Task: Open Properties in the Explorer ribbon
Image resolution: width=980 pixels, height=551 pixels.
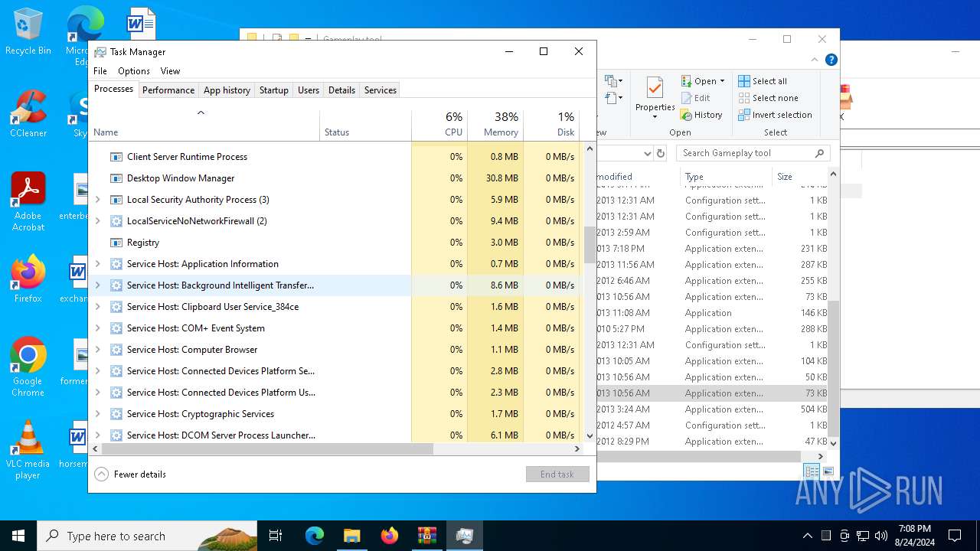Action: [655, 98]
